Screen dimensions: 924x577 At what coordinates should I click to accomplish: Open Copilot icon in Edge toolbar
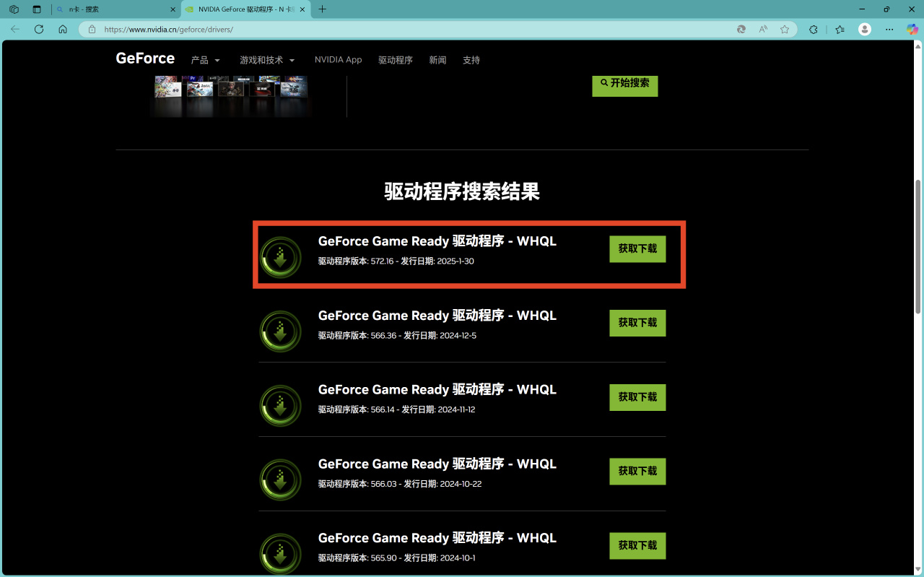pyautogui.click(x=912, y=30)
